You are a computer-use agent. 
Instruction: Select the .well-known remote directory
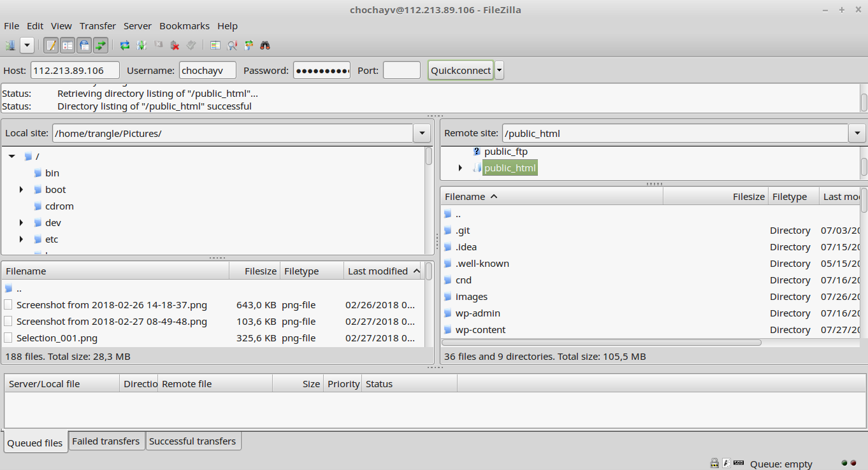(x=650, y=264)
